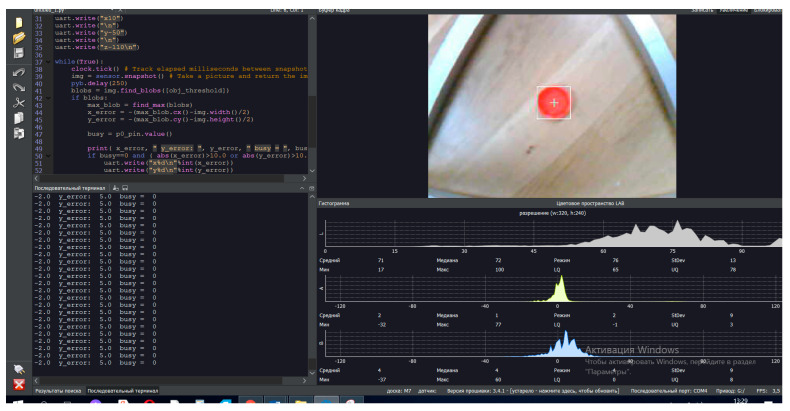Click the serial terminal scroll-down arrow
The width and height of the screenshot is (790, 411).
[312, 373]
